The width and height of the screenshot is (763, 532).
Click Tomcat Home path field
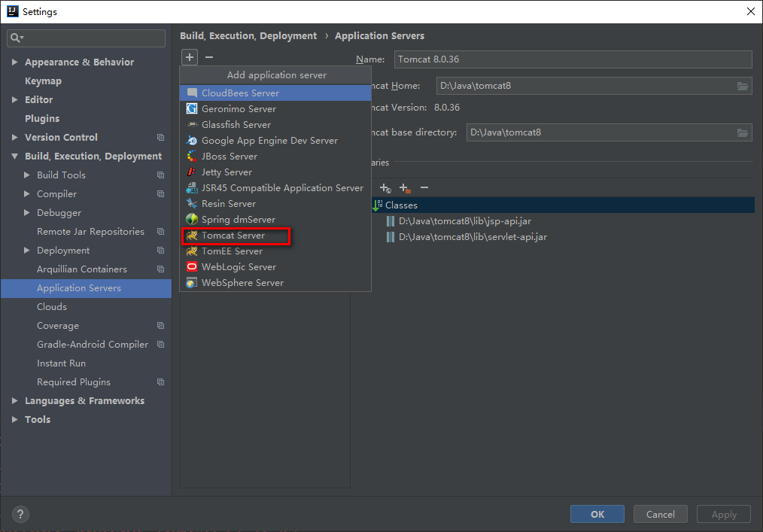594,86
